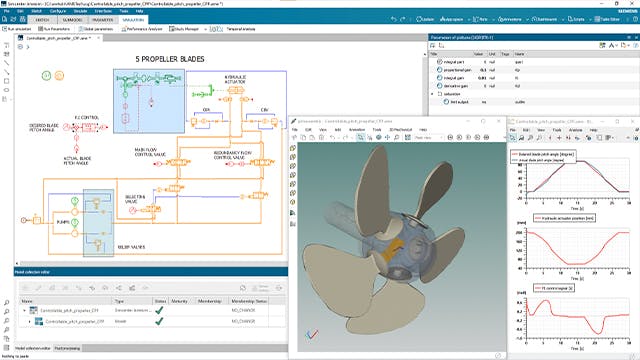Select the blue 5 propeller blades supercomponent
The width and height of the screenshot is (640, 360).
click(149, 101)
